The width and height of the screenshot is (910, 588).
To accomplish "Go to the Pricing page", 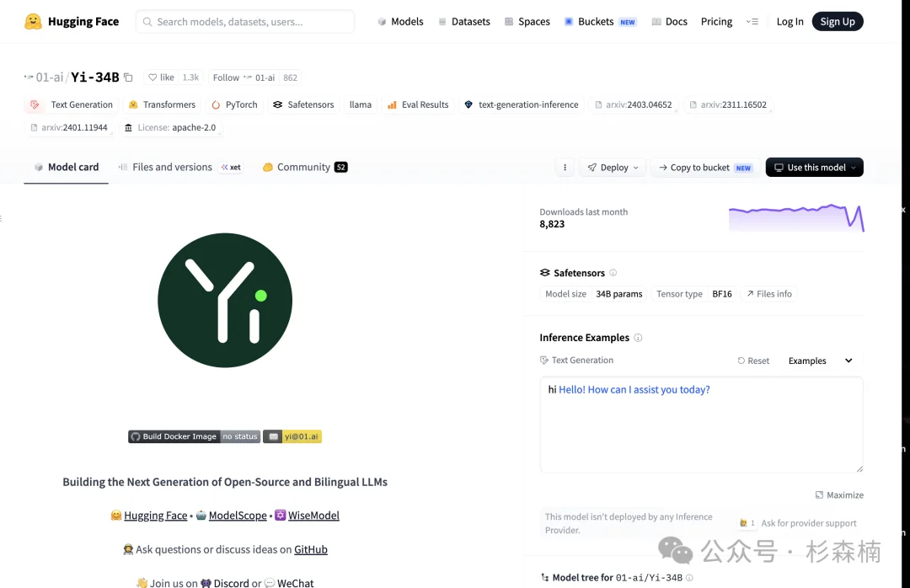I will (x=716, y=21).
